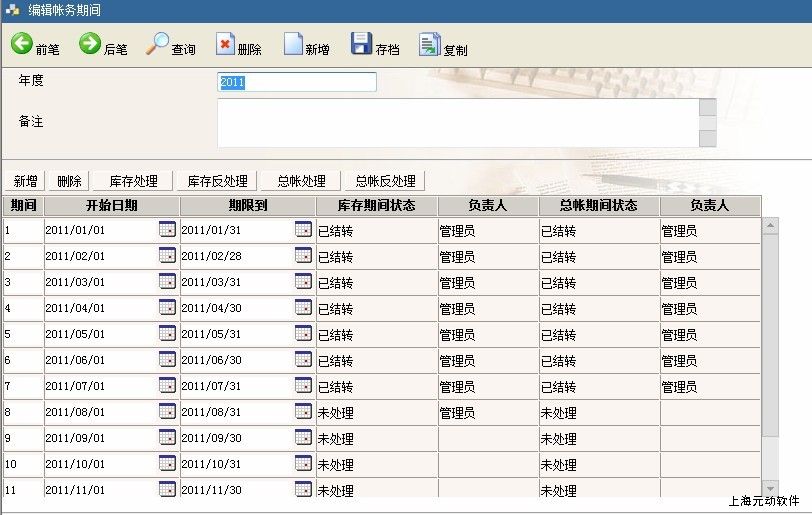Click the grid 新增 add-row button

tap(25, 181)
